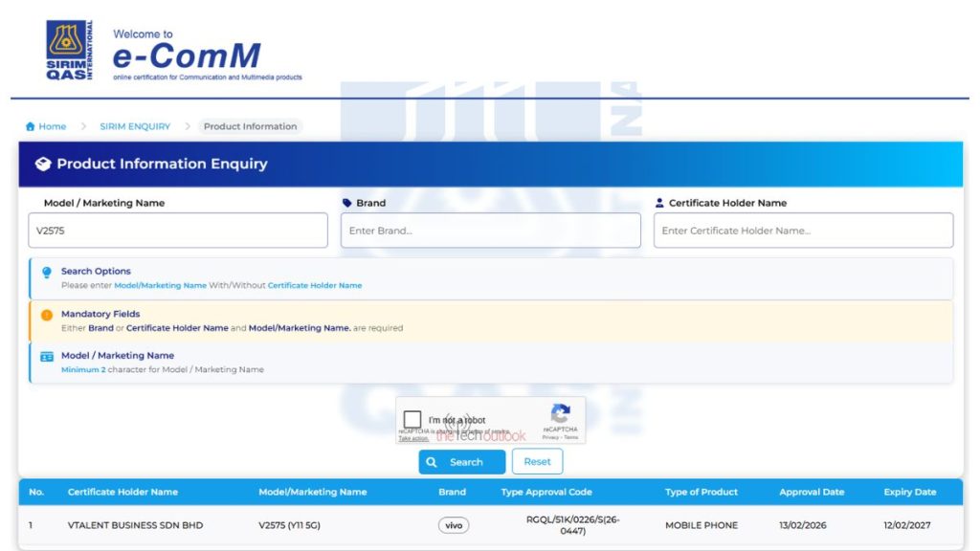The width and height of the screenshot is (980, 551).
Task: Tick the I'm not a robot checkbox
Action: coord(412,419)
